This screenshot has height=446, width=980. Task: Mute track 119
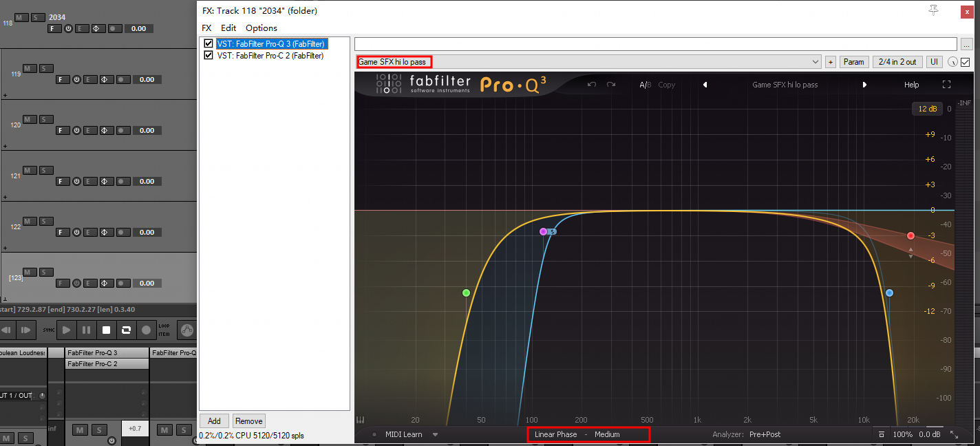[30, 68]
